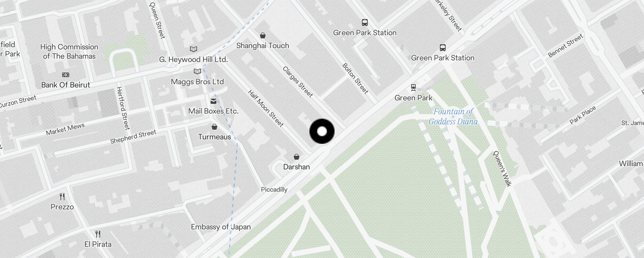Screen dimensions: 644x258
Task: Select the Darshan shopping bag icon
Action: [x=297, y=157]
